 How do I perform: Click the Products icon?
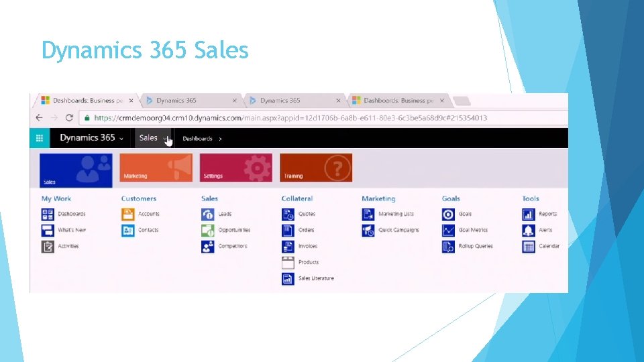click(288, 262)
